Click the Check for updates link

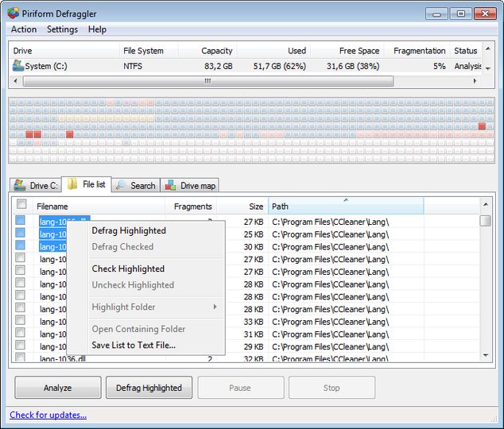(48, 415)
